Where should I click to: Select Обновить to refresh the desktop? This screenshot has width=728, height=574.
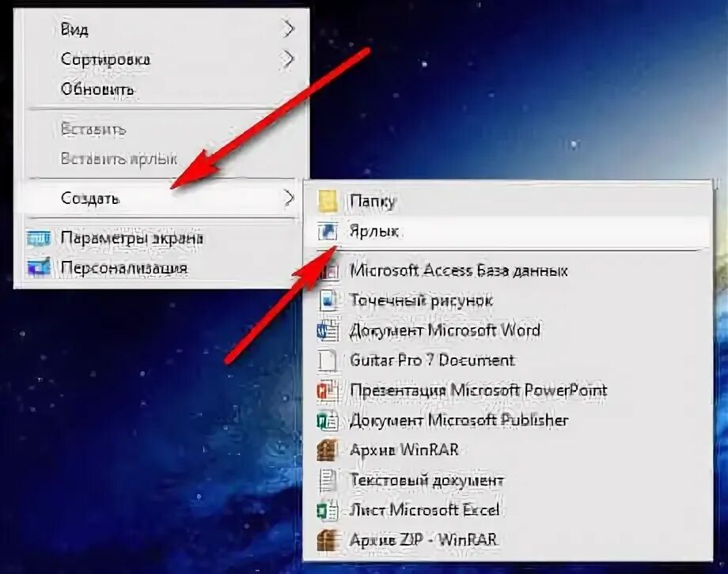click(x=161, y=89)
